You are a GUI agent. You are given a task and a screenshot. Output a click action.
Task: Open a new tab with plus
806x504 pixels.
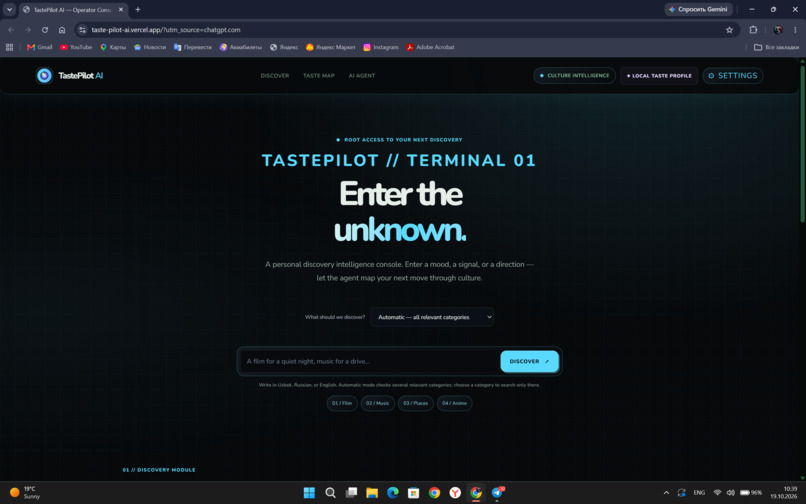138,9
